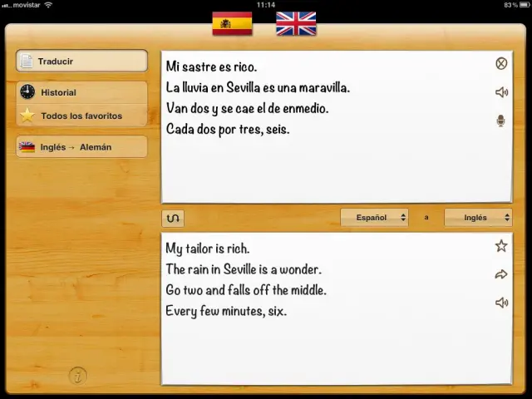The height and width of the screenshot is (399, 532).
Task: Clear the Spanish source text
Action: 501,64
